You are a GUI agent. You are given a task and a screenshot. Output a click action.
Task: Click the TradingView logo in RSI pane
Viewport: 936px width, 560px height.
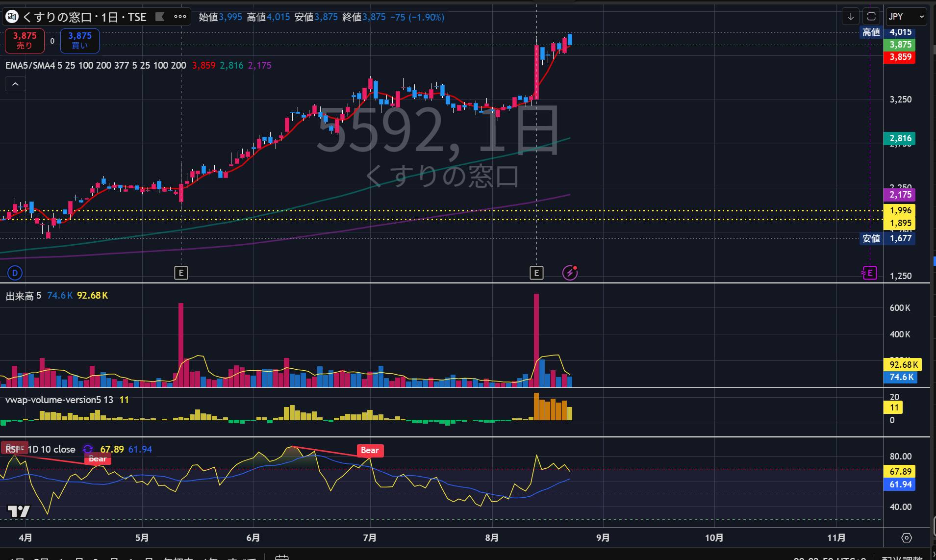point(19,511)
